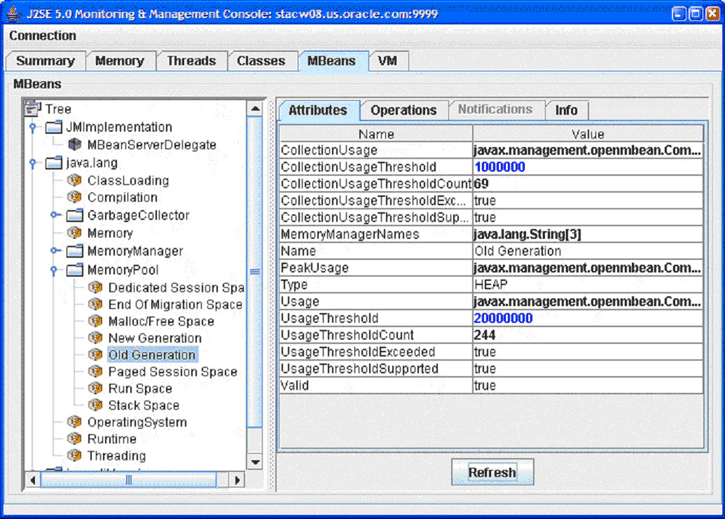The height and width of the screenshot is (519, 725).
Task: Click the Runtime bean icon
Action: [74, 439]
